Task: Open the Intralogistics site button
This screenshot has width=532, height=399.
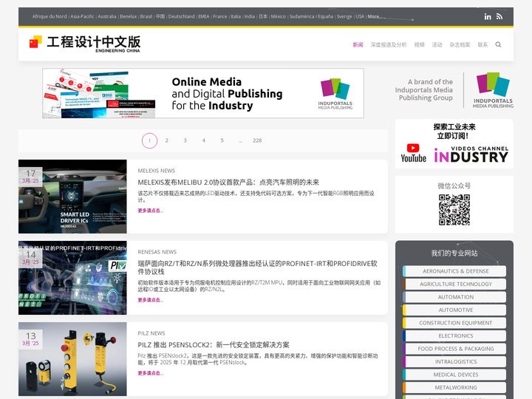Action: coord(454,361)
